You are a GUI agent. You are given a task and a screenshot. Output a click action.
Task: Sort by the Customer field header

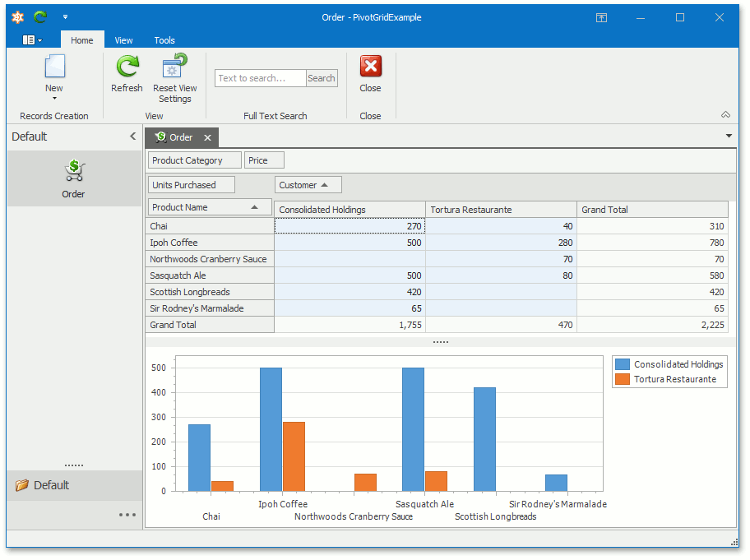click(x=308, y=185)
